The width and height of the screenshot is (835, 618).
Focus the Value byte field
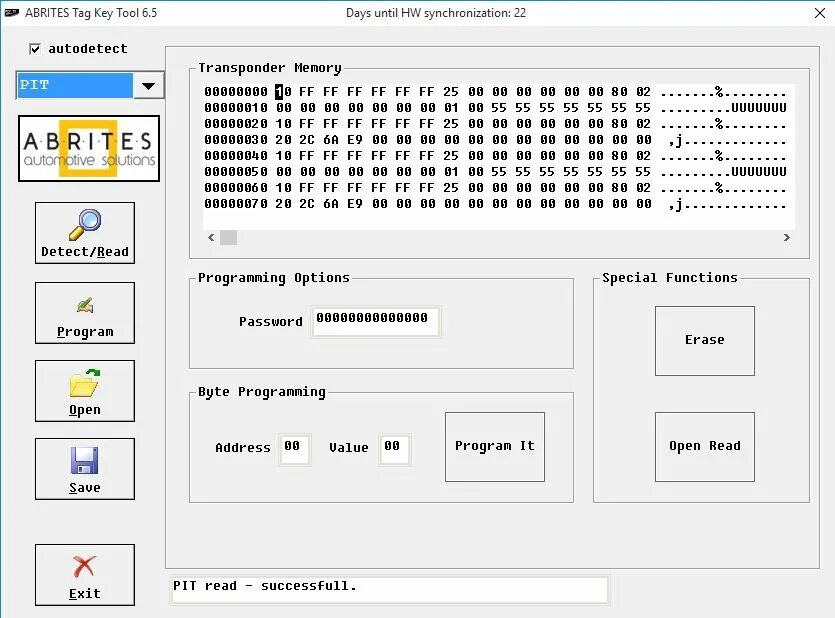coord(394,449)
